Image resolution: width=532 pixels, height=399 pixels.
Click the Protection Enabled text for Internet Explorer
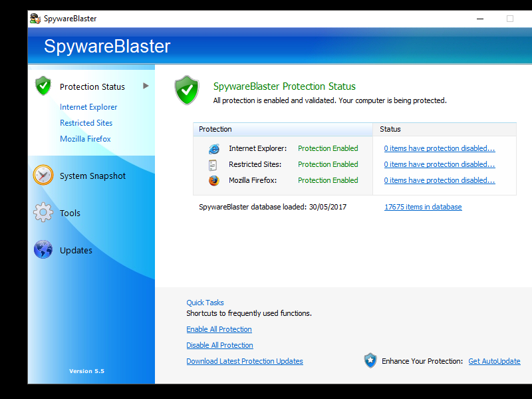pos(328,148)
